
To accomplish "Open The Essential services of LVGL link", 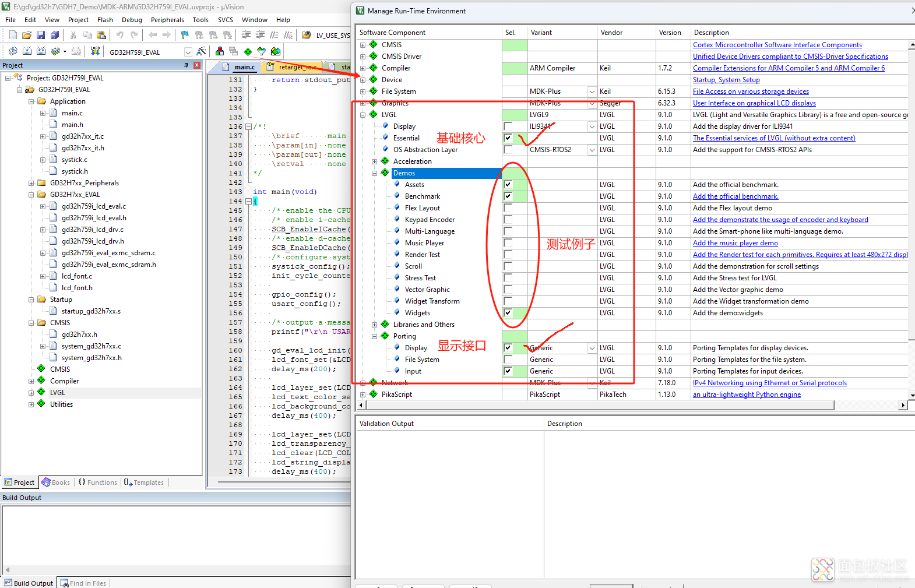I will pos(774,138).
